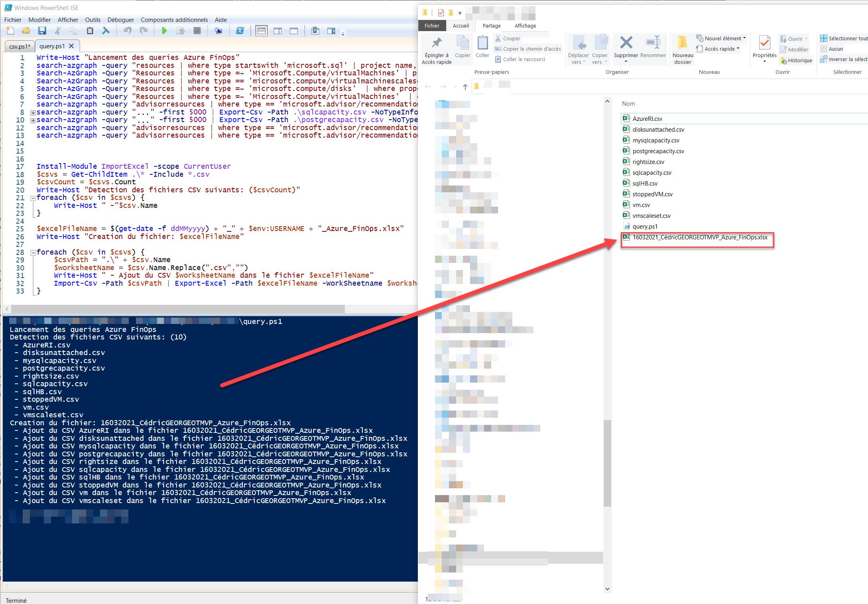
Task: Click the Show Command Add-on icon
Action: coord(331,31)
